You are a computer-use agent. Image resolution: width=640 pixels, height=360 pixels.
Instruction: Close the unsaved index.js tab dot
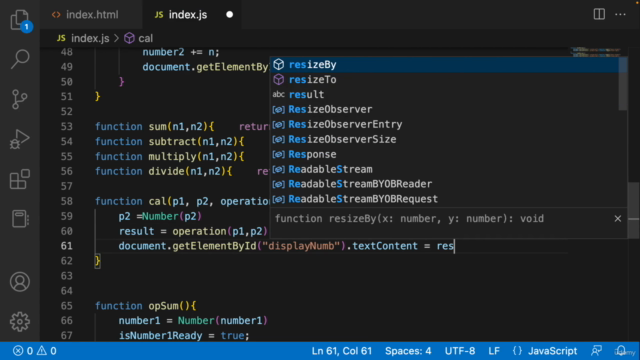229,15
